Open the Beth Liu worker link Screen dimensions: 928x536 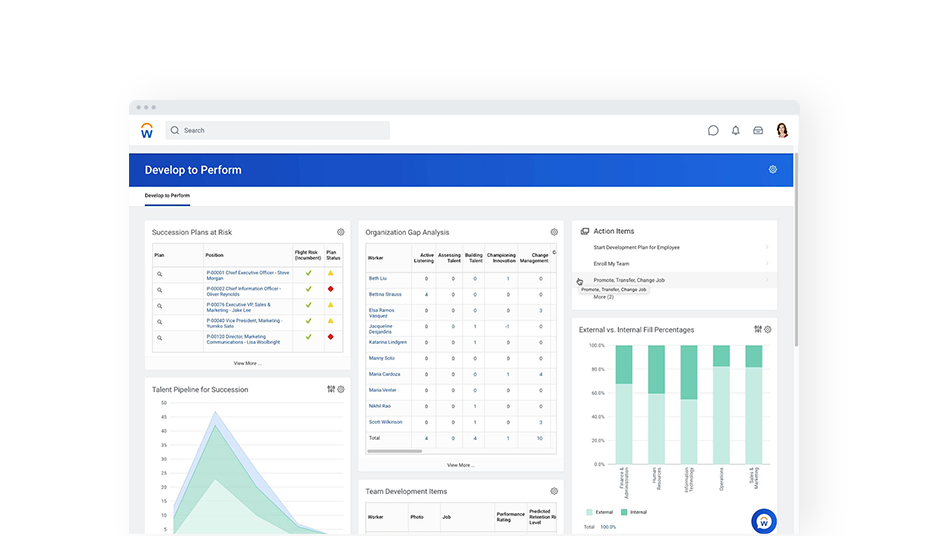click(x=378, y=278)
